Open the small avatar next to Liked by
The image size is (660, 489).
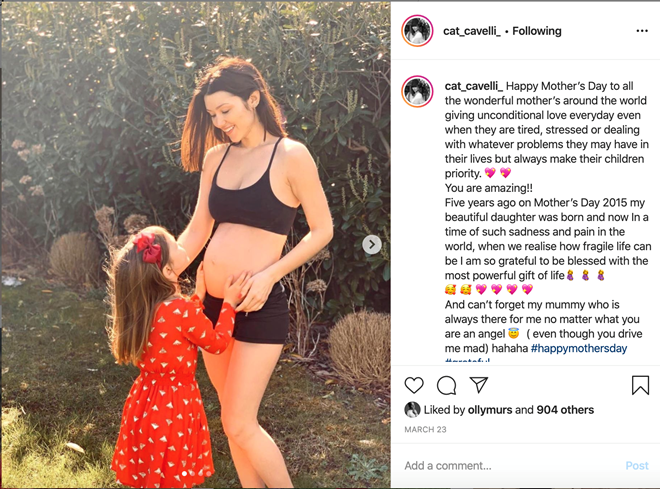(x=412, y=409)
